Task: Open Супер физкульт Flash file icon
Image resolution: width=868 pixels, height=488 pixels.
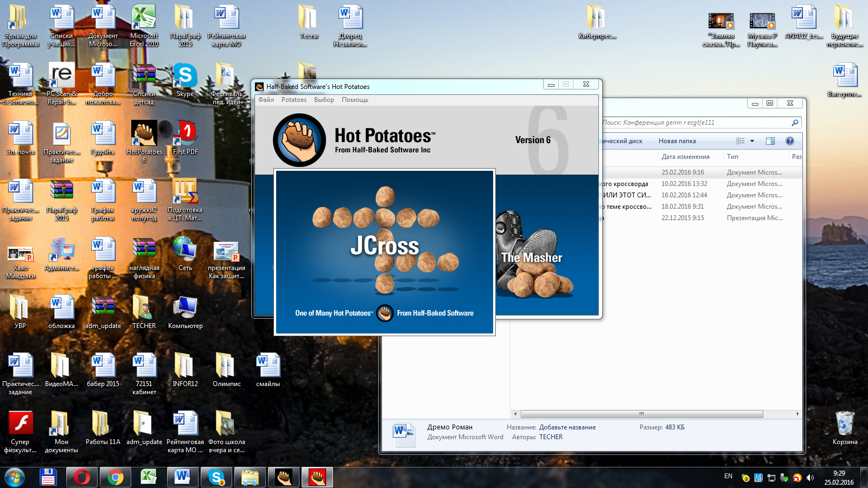Action: [21, 432]
